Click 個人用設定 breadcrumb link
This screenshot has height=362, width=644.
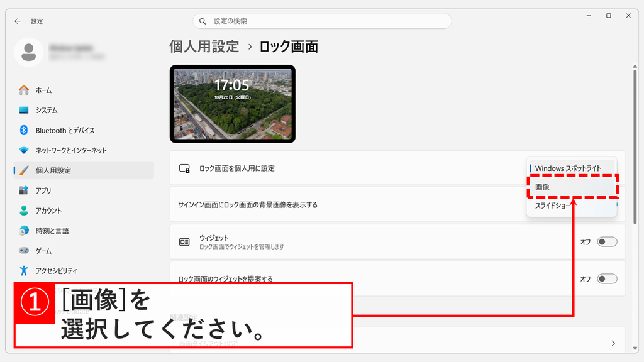pos(204,47)
